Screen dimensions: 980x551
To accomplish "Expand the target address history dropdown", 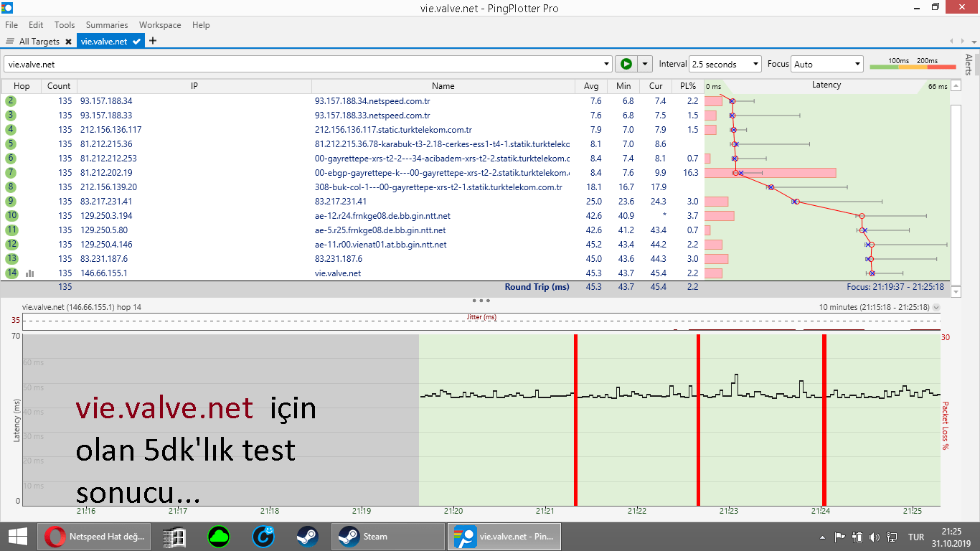I will coord(607,64).
